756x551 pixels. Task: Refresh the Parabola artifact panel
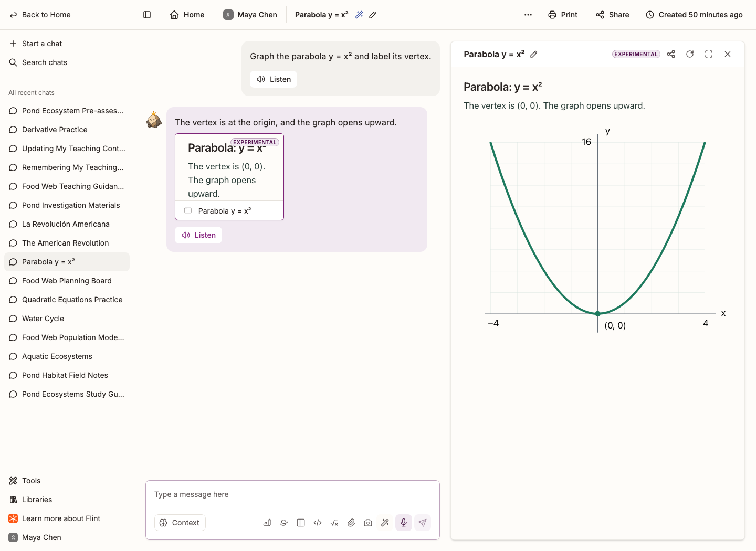(x=690, y=54)
